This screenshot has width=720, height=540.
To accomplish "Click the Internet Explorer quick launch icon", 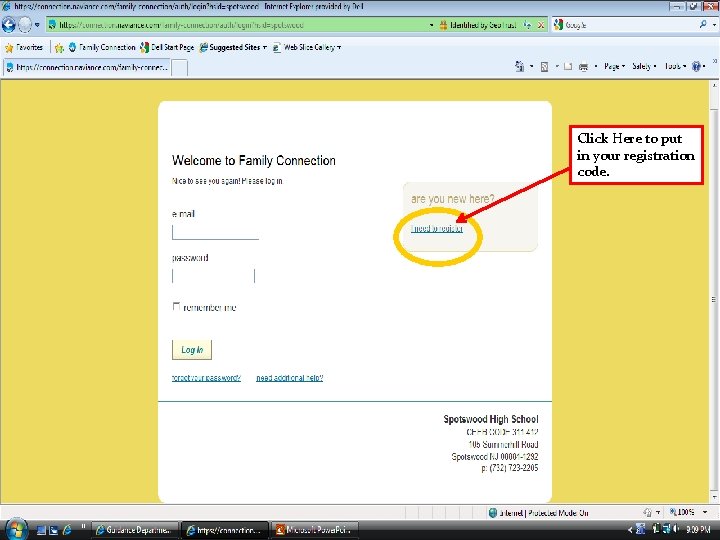I will [x=67, y=530].
